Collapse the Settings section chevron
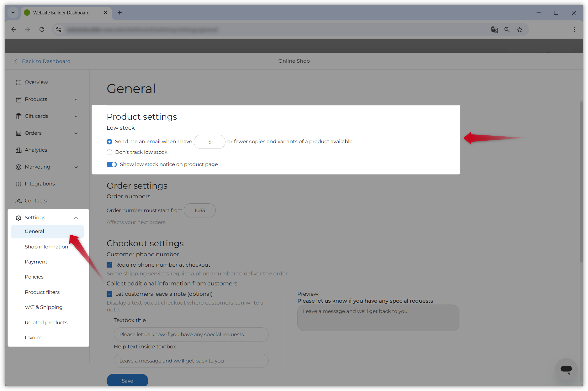This screenshot has height=391, width=588. 76,218
